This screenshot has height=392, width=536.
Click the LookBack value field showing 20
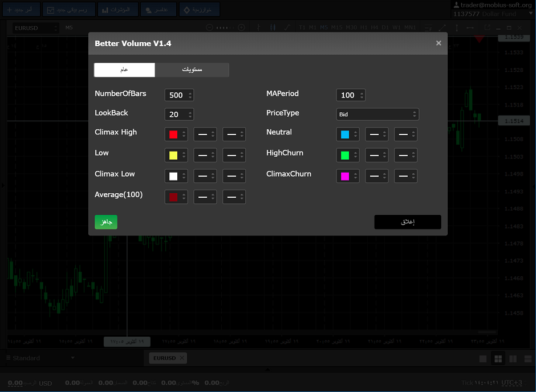[179, 115]
